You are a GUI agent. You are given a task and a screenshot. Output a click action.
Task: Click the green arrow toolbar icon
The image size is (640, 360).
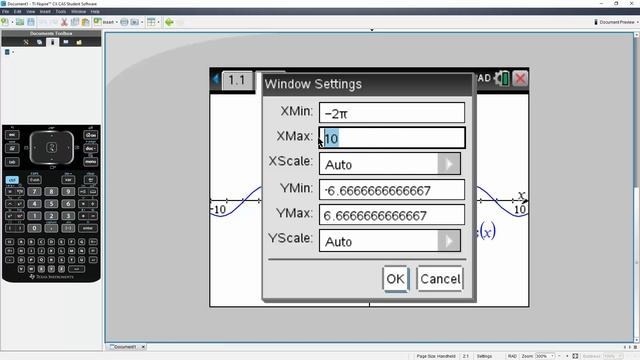[169, 22]
